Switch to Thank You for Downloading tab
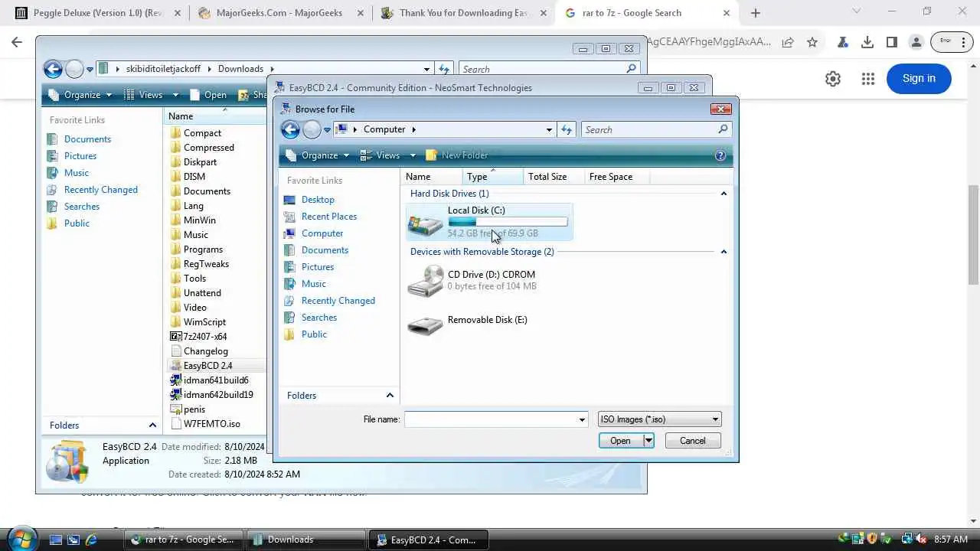980x551 pixels. (462, 13)
